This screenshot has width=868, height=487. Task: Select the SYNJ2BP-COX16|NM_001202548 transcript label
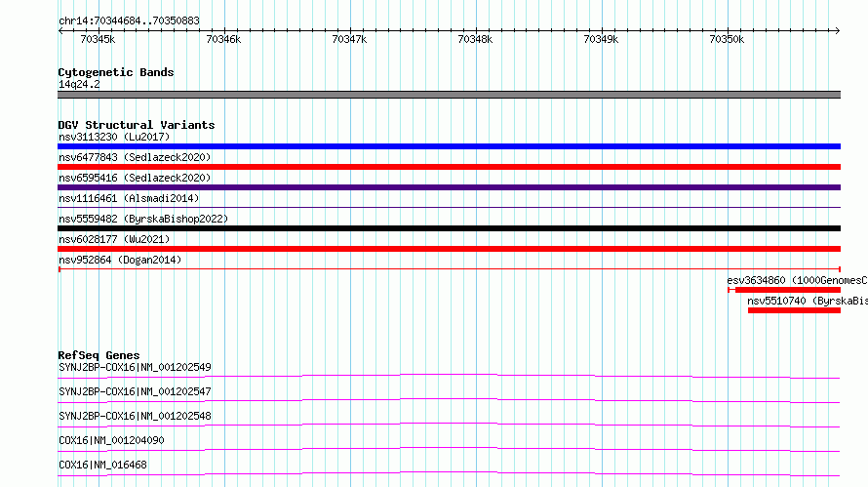(x=135, y=416)
